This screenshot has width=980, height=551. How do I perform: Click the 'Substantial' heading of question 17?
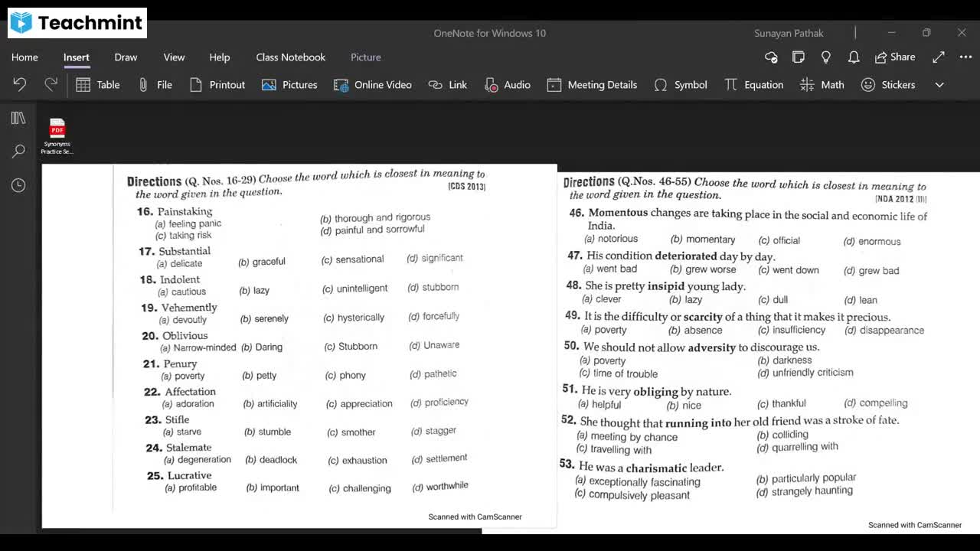pos(185,251)
